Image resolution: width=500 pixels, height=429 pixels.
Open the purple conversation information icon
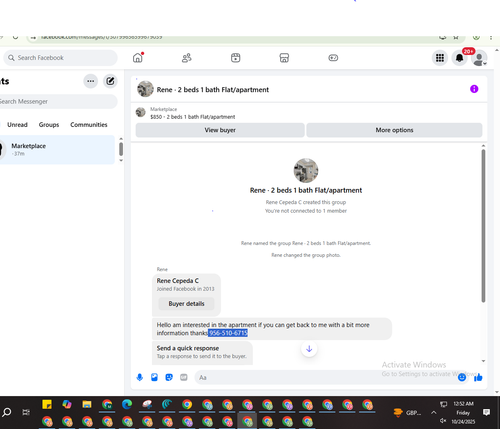pyautogui.click(x=474, y=89)
